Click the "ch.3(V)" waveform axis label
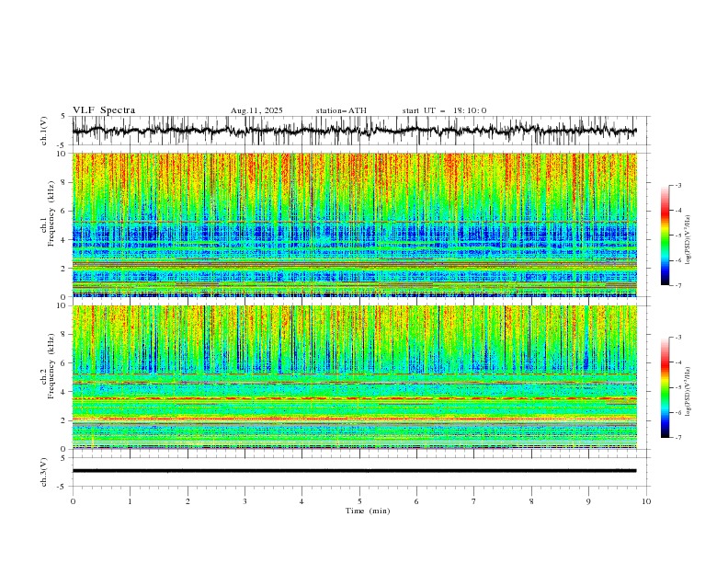Viewport: 728px width, 563px height. [x=44, y=472]
